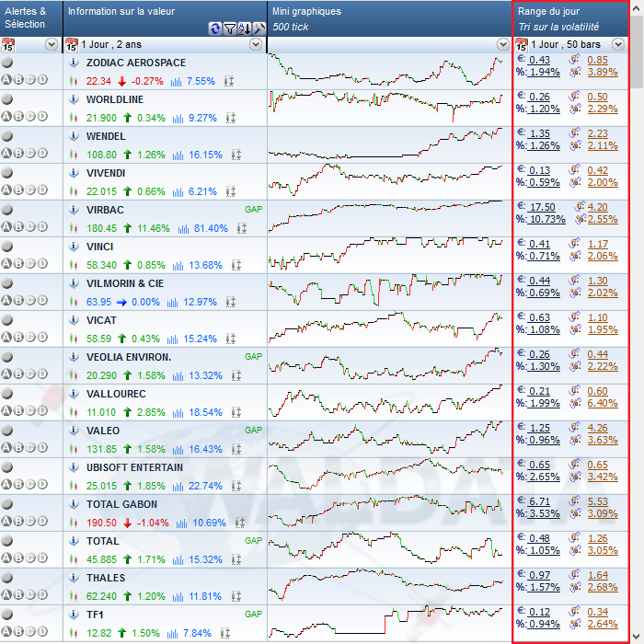This screenshot has width=644, height=644.
Task: Click range icon after 16.43% for VALEO
Action: [x=236, y=449]
